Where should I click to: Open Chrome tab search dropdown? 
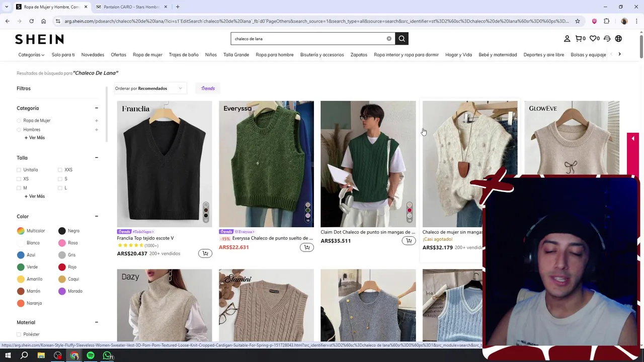pyautogui.click(x=6, y=7)
